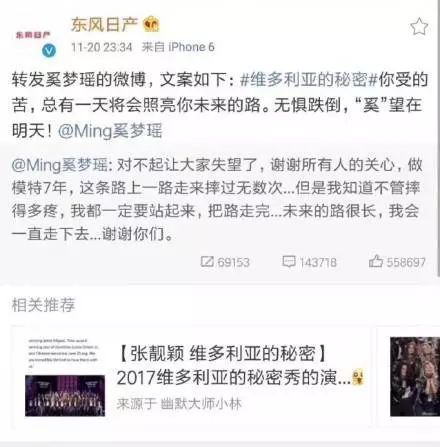Tap 来自 iPhone 6 source label

pos(178,47)
